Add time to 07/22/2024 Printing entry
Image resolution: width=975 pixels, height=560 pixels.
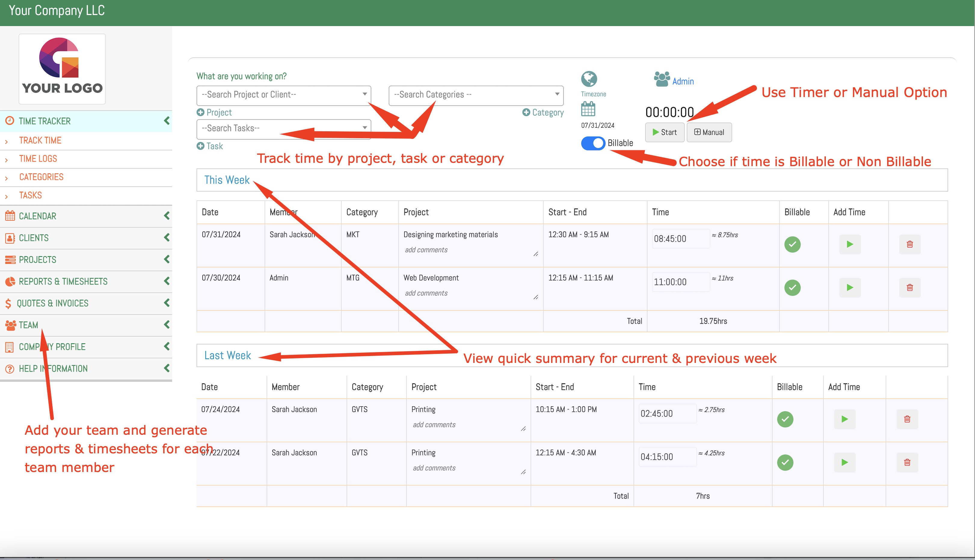tap(844, 462)
